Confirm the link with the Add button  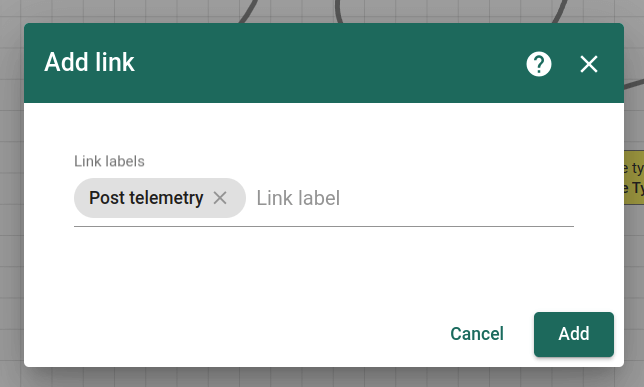(573, 334)
